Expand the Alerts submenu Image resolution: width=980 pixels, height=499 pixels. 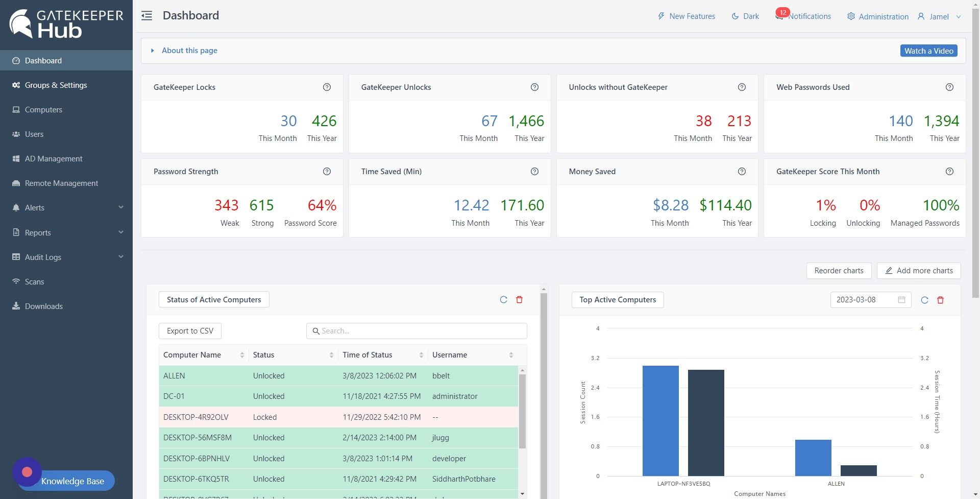coord(66,208)
